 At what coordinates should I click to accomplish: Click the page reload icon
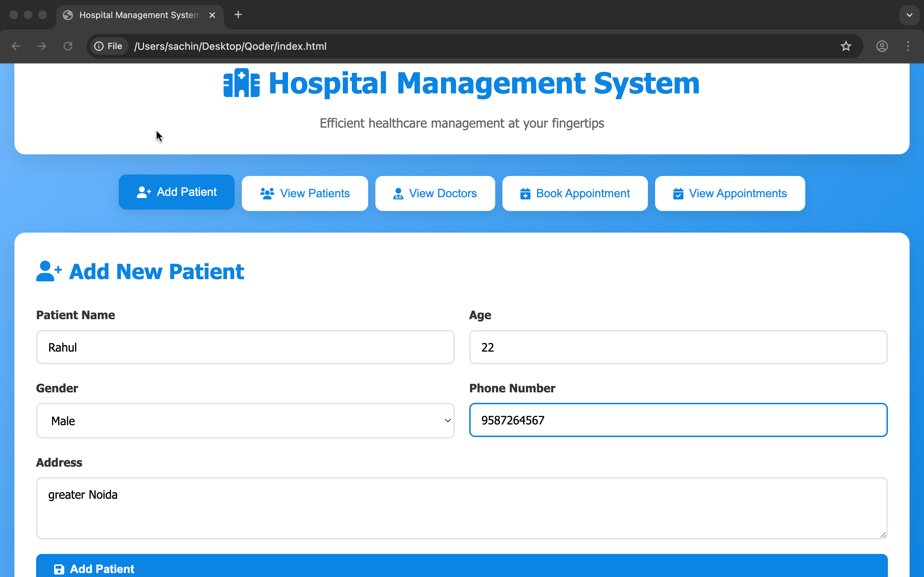coord(68,46)
